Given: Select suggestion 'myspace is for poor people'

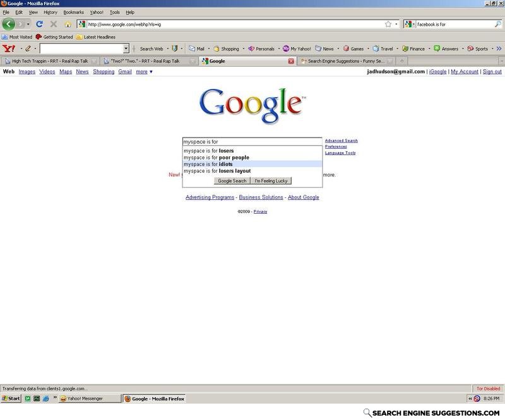Looking at the screenshot, I should (252, 158).
